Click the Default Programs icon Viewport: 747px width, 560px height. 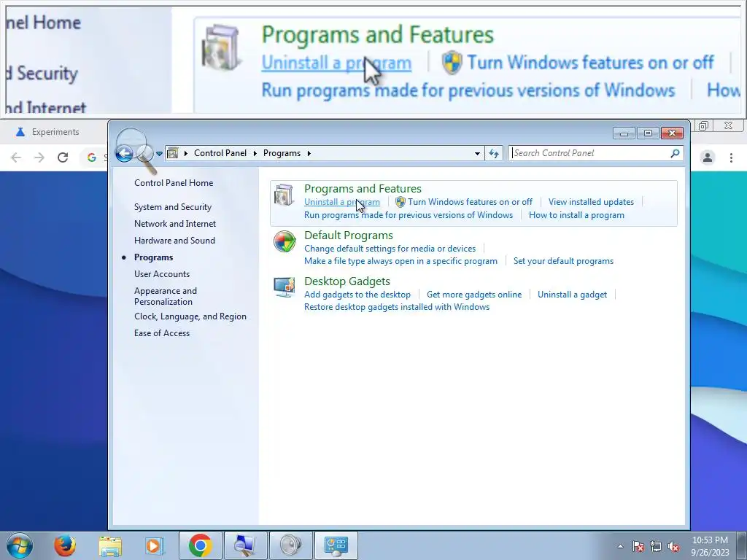(x=285, y=241)
